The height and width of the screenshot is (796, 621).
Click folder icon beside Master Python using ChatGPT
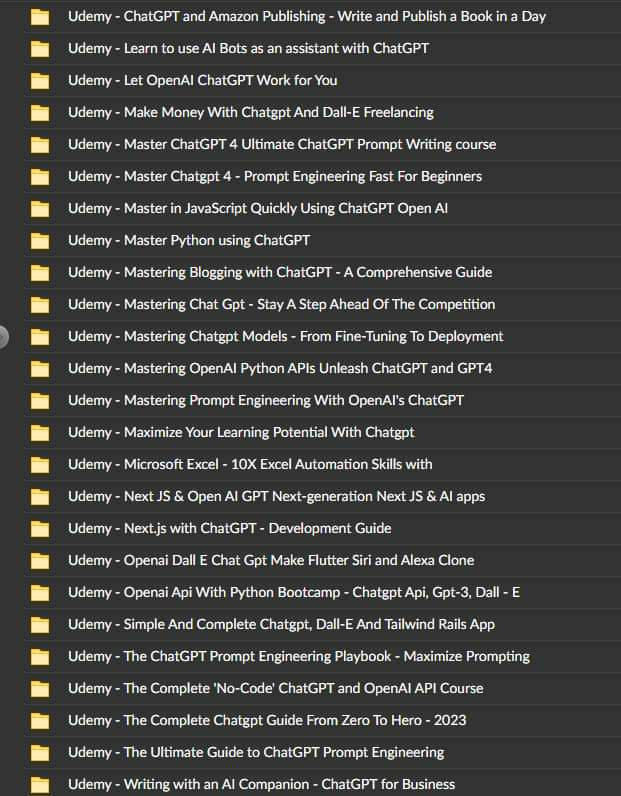click(40, 241)
